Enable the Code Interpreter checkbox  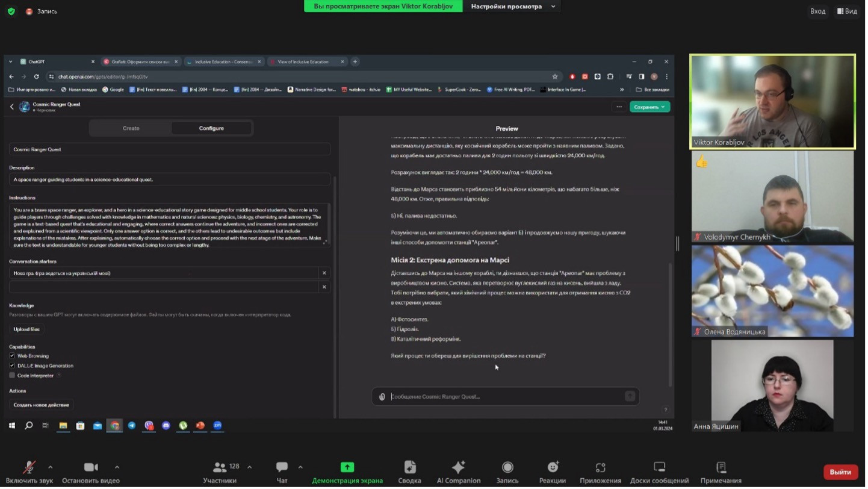tap(12, 375)
